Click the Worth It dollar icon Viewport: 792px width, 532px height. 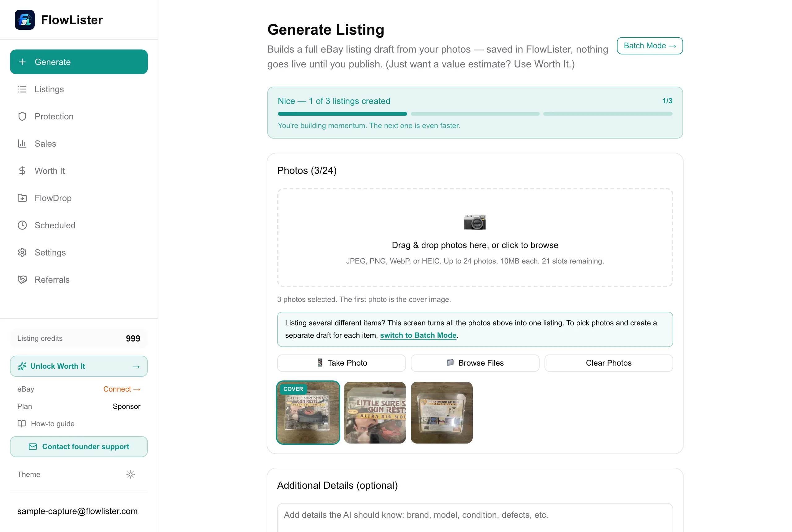pyautogui.click(x=22, y=171)
